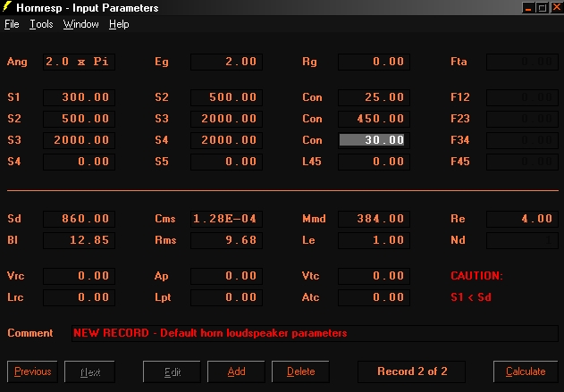
Task: Click the Comment field with NEW RECORD text
Action: 315,333
